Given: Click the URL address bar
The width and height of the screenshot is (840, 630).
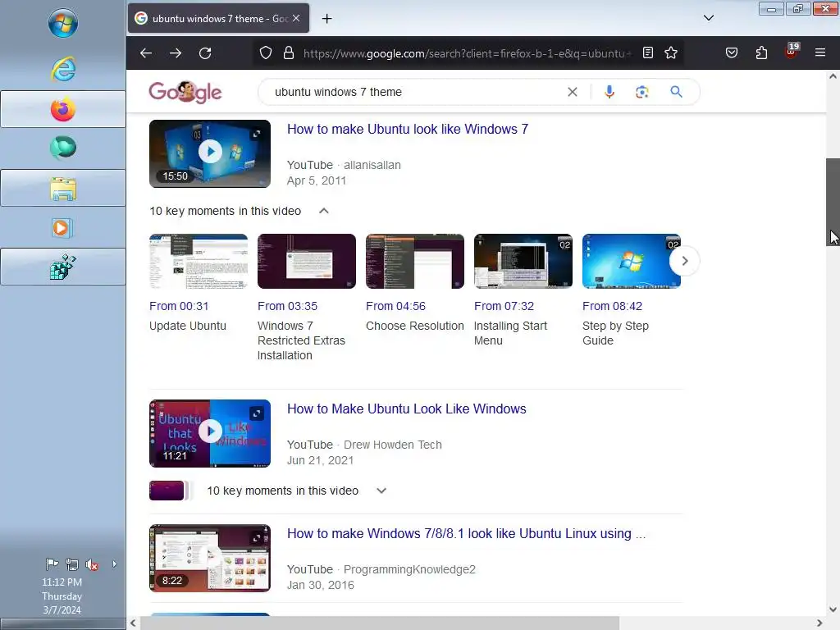Looking at the screenshot, I should point(467,53).
